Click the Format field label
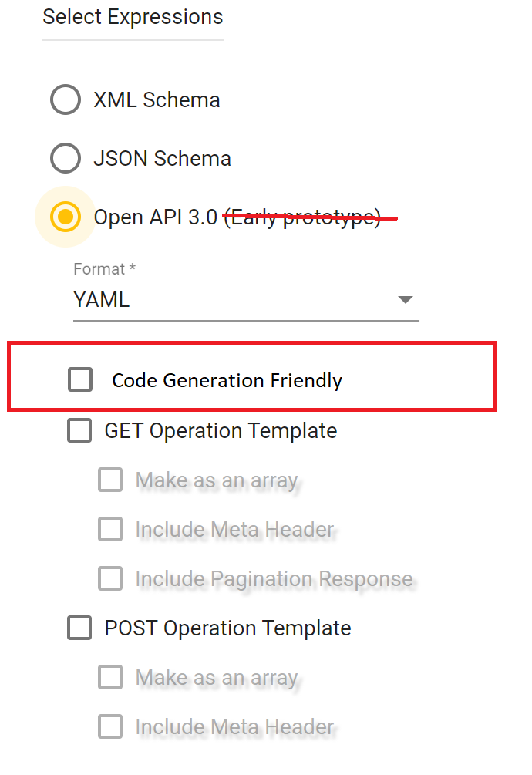The width and height of the screenshot is (532, 775). 99,268
